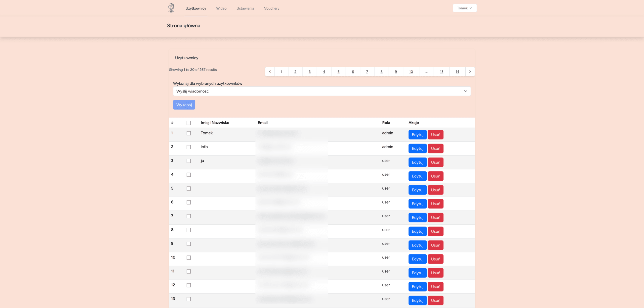Screen dimensions: 644x308
Task: Toggle the select-all checkbox in header
Action: pyautogui.click(x=189, y=123)
